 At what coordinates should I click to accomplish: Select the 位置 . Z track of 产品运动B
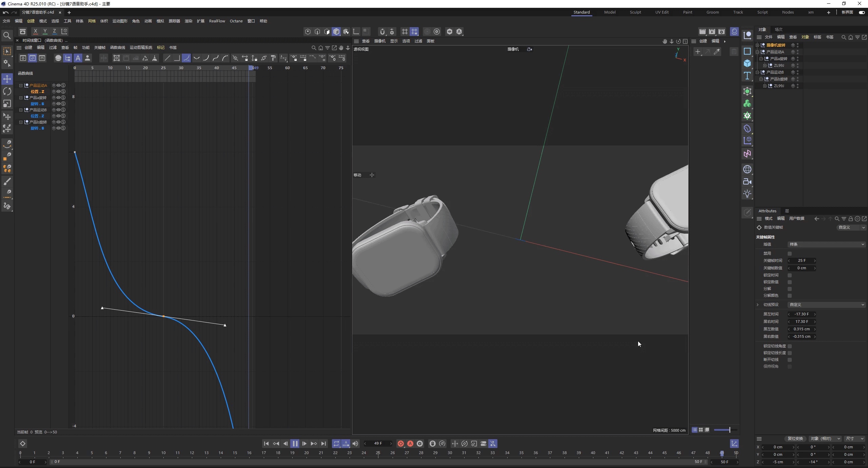(x=37, y=116)
